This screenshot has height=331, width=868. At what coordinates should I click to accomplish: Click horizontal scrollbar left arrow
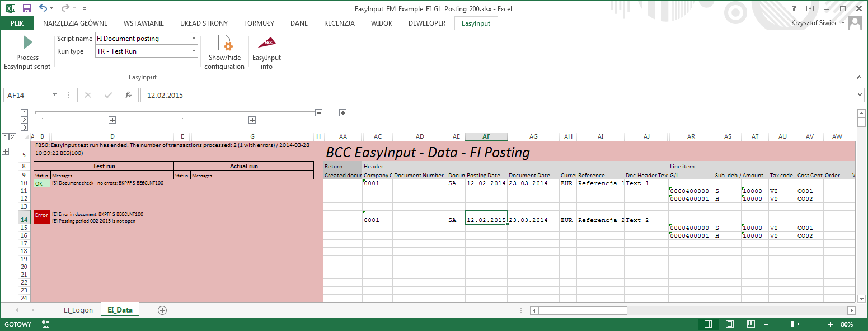click(534, 310)
